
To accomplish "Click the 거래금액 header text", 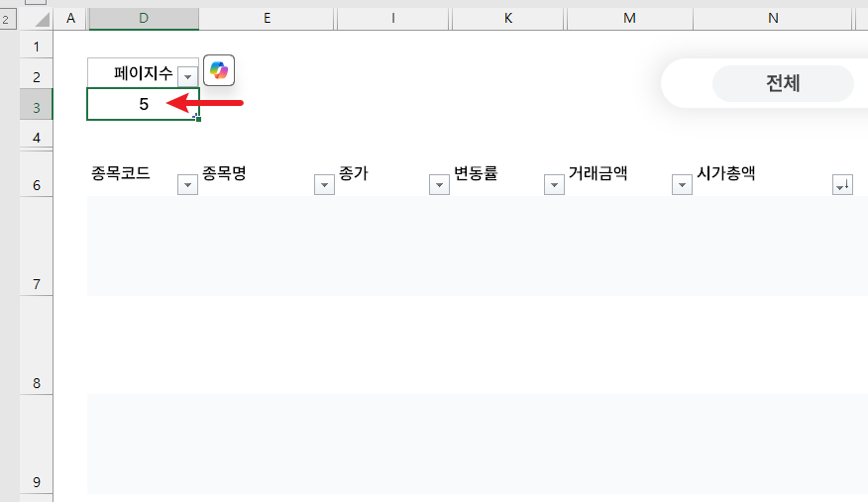I will pyautogui.click(x=597, y=173).
